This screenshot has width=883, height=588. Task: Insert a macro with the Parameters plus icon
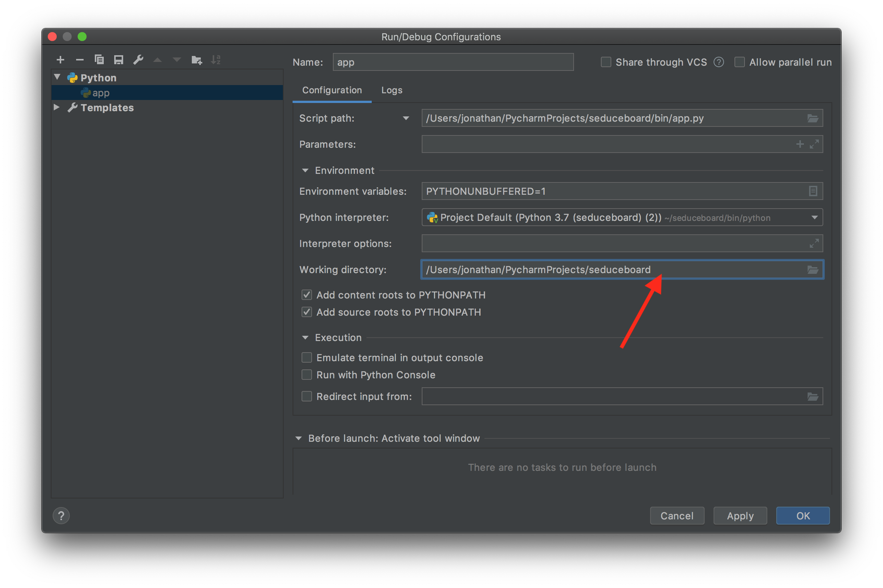click(800, 144)
